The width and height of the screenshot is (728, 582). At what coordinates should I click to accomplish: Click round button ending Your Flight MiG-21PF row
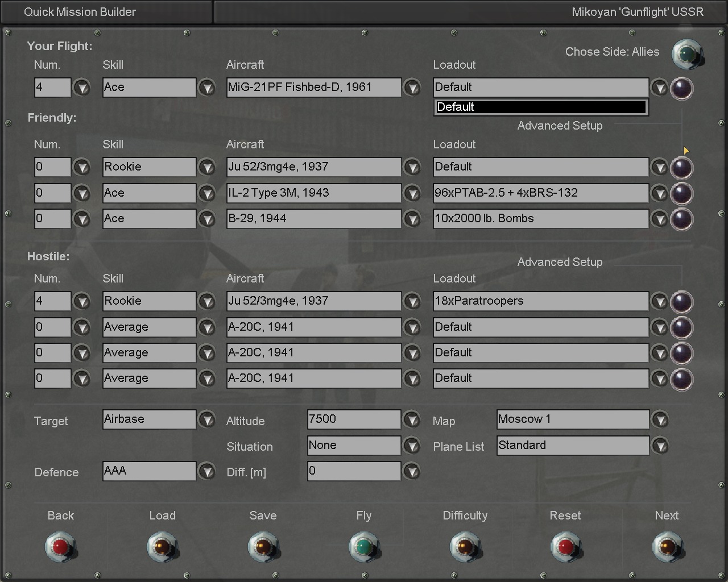681,88
